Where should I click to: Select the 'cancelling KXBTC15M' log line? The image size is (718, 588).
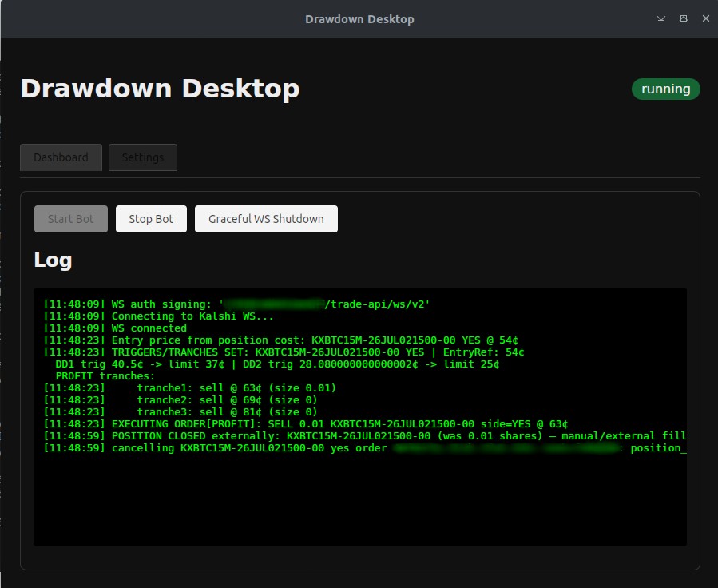pyautogui.click(x=365, y=448)
